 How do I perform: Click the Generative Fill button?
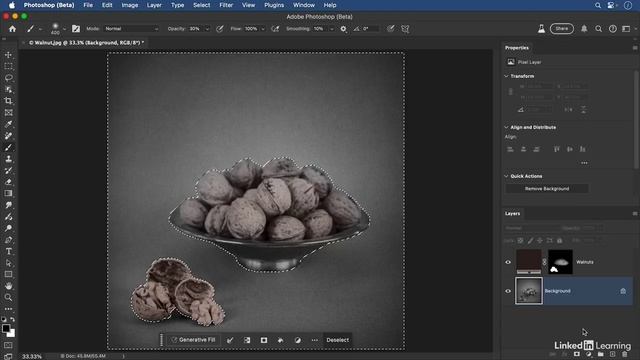tap(193, 340)
